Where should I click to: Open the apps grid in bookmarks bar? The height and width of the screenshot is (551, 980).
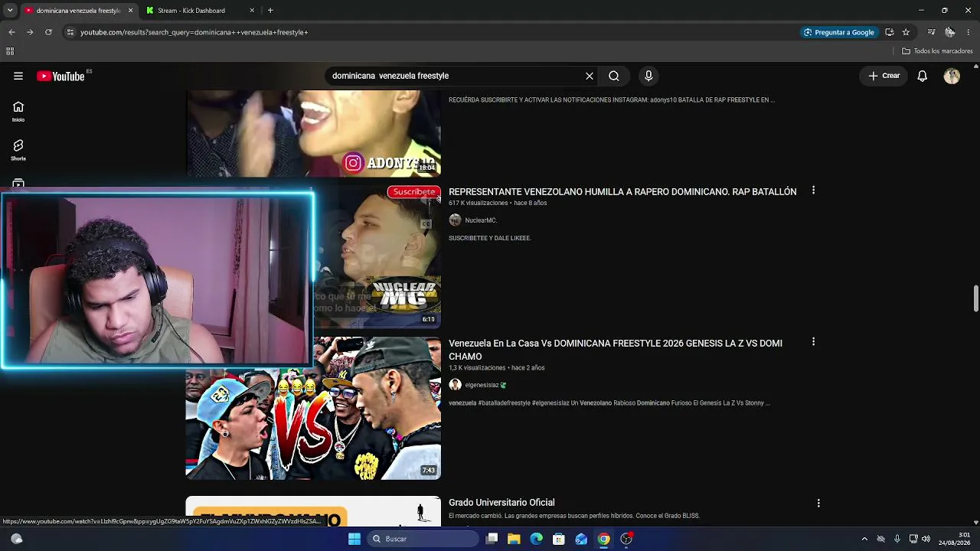[10, 51]
